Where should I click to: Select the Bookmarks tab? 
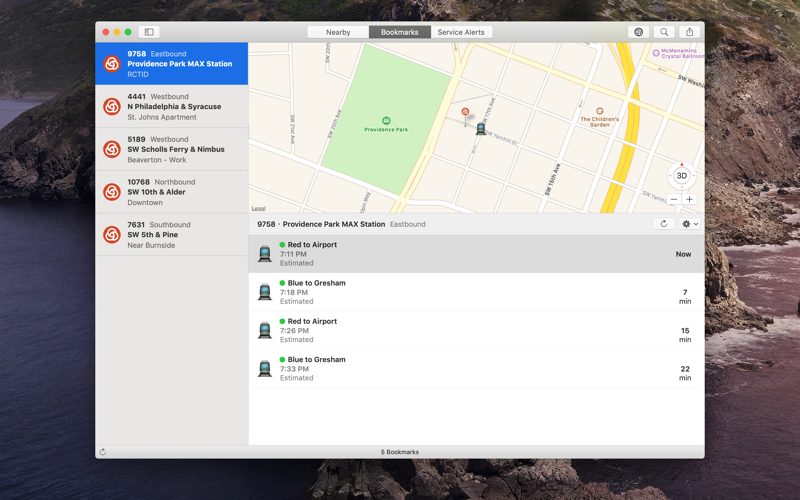click(399, 32)
